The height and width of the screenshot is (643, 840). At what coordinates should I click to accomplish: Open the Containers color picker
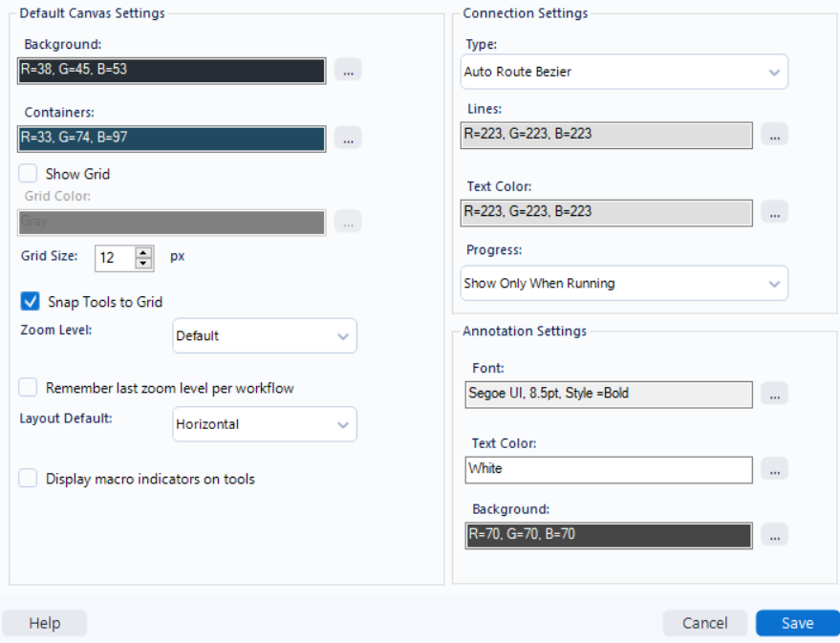[x=348, y=138]
